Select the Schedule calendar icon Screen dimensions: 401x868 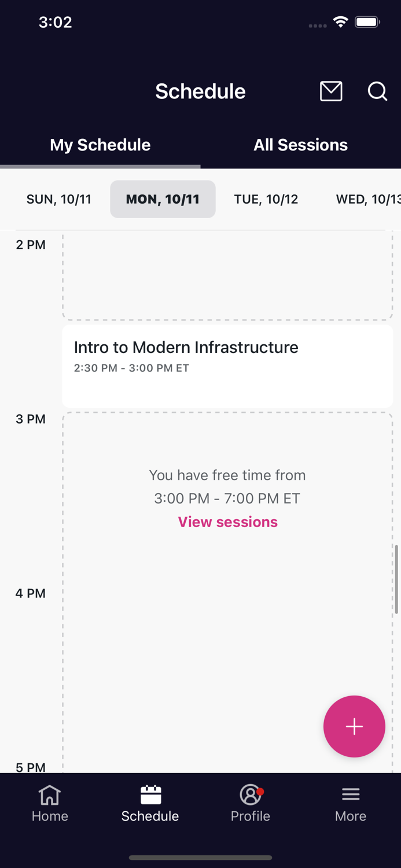(150, 803)
